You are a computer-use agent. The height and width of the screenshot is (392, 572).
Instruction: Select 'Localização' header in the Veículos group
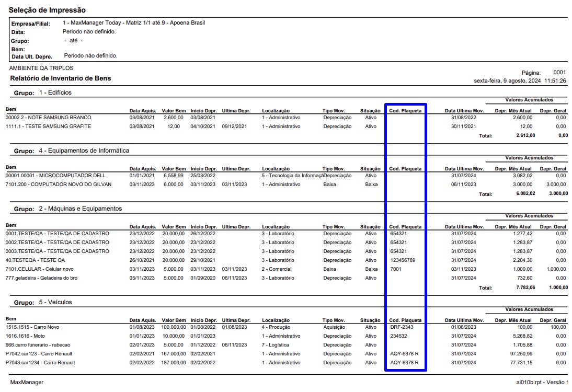(276, 320)
